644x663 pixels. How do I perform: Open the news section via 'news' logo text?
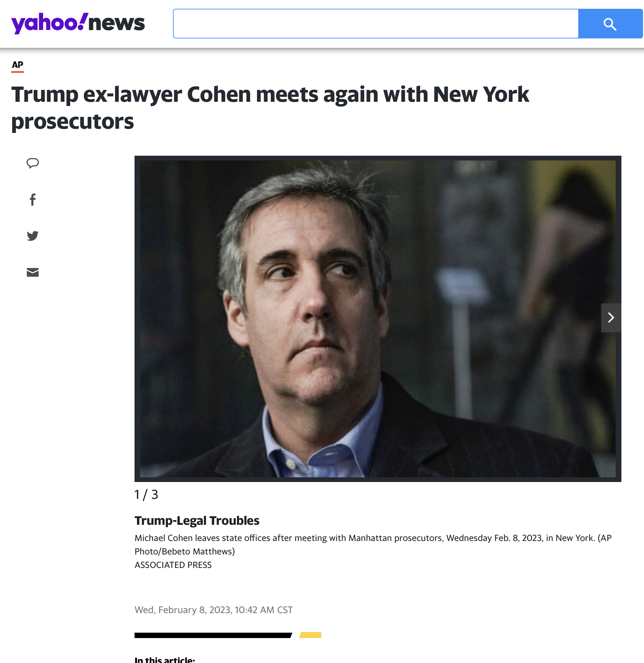click(x=116, y=23)
